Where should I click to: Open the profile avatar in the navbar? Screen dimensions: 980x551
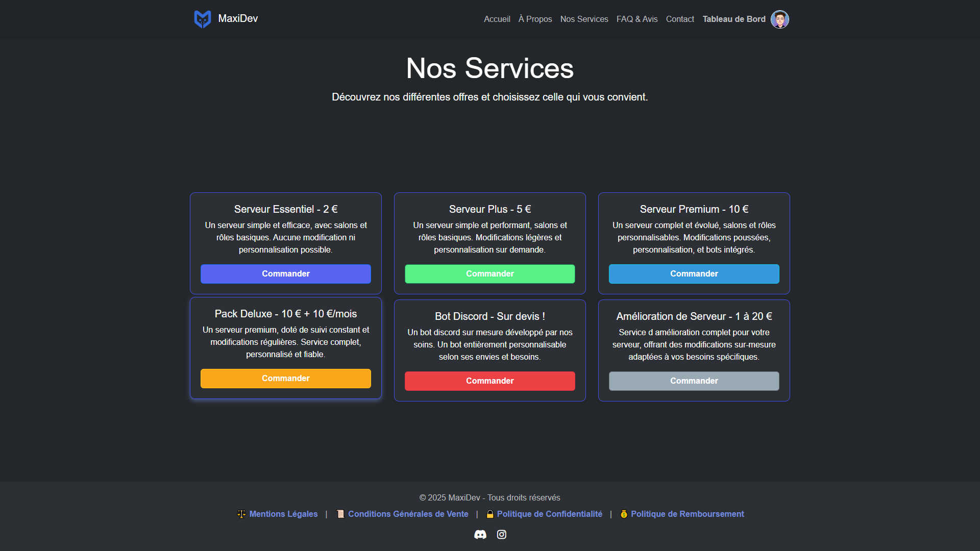[x=780, y=19]
